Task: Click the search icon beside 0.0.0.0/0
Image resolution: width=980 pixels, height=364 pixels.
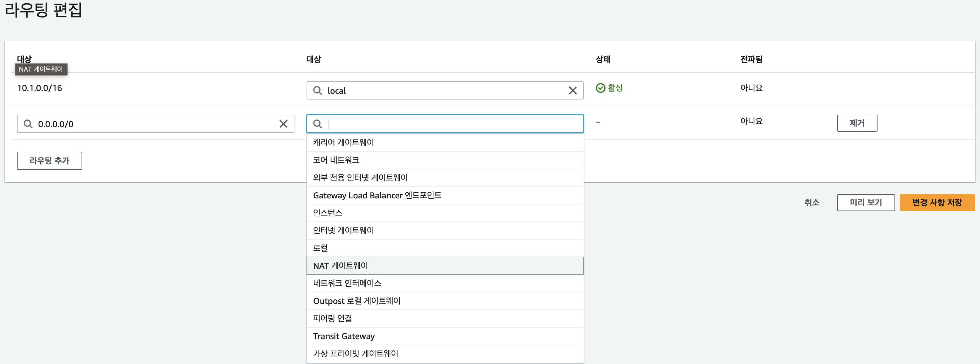Action: [x=28, y=124]
